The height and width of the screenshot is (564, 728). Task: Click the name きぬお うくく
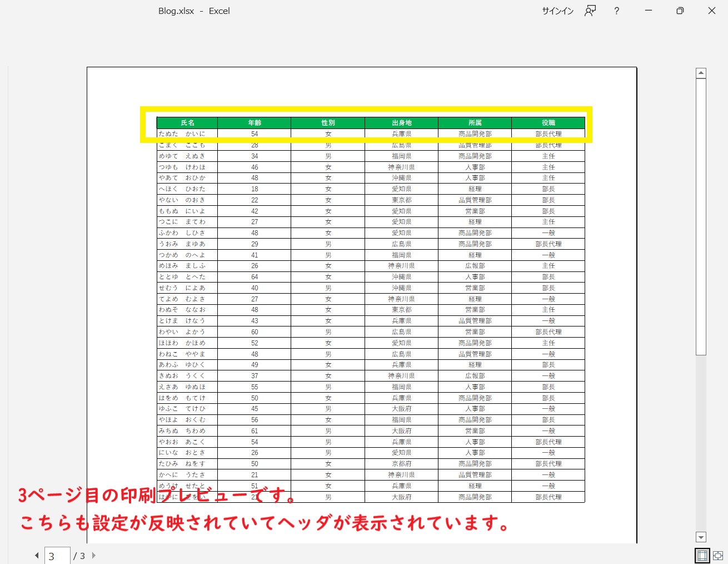pyautogui.click(x=182, y=376)
